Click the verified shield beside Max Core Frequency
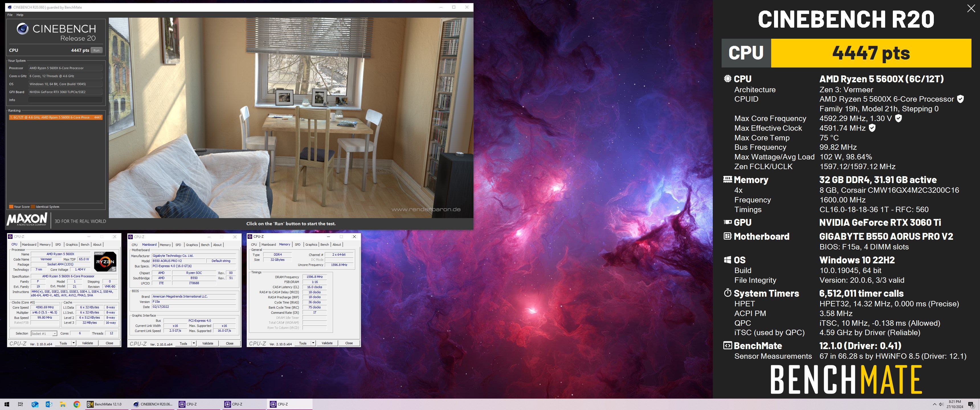 point(898,118)
